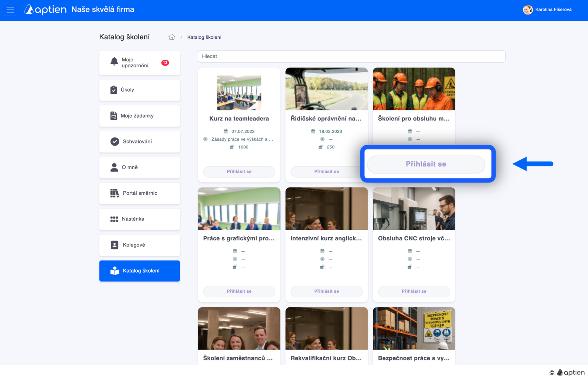Click the Portál směrnic books icon
Screen dimensions: 588x379
pyautogui.click(x=114, y=193)
